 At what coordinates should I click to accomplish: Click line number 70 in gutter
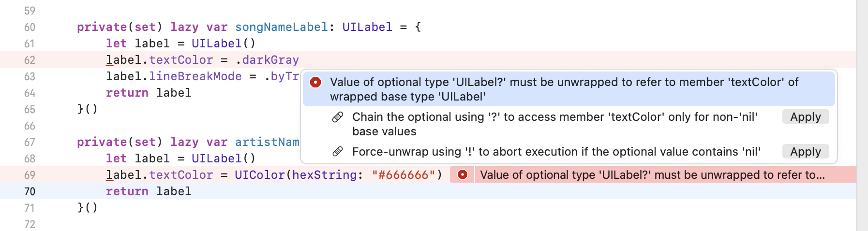point(30,191)
